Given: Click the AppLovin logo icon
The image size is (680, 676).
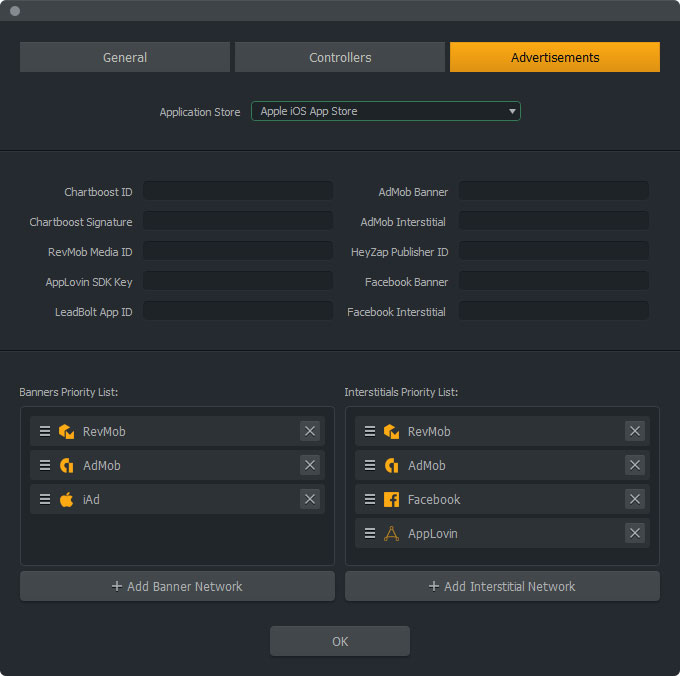Looking at the screenshot, I should 391,533.
